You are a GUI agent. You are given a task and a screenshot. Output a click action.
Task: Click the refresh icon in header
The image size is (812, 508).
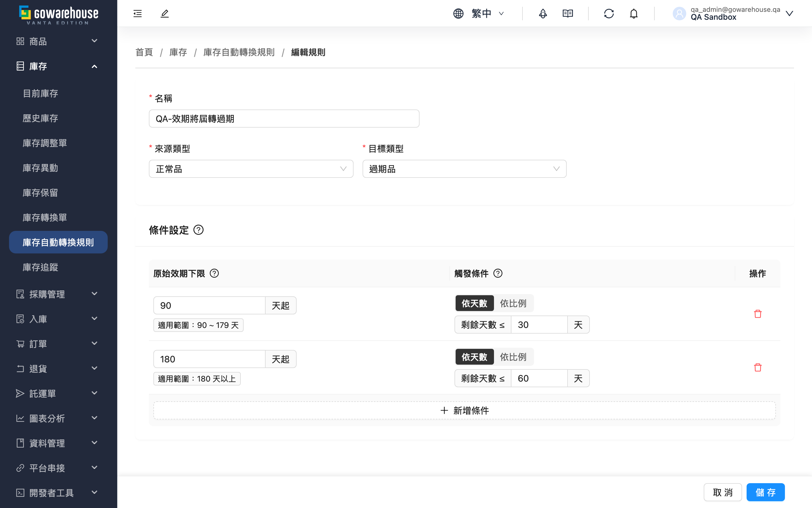[x=609, y=14]
